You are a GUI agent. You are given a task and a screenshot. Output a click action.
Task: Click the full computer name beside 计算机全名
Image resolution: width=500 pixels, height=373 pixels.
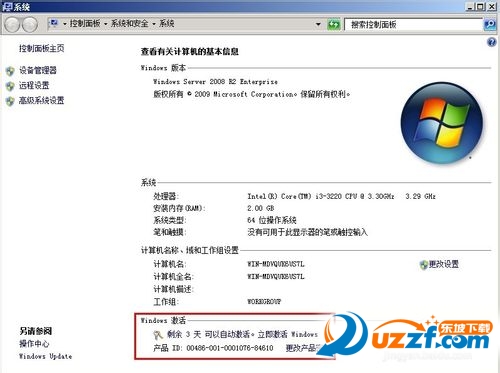[276, 277]
